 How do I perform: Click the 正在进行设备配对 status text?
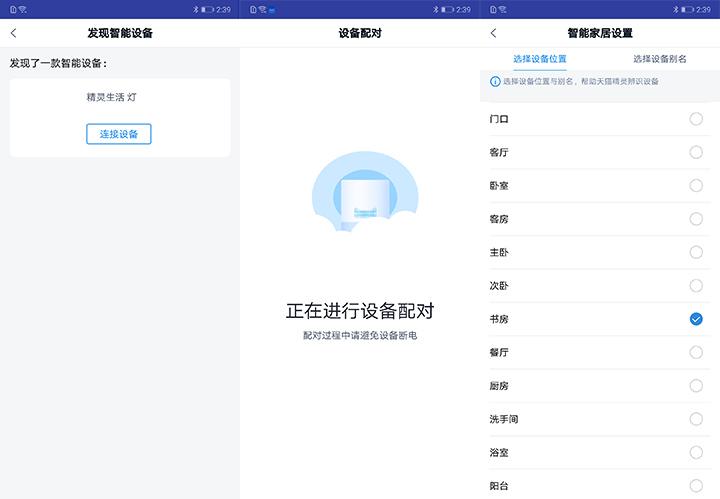360,311
